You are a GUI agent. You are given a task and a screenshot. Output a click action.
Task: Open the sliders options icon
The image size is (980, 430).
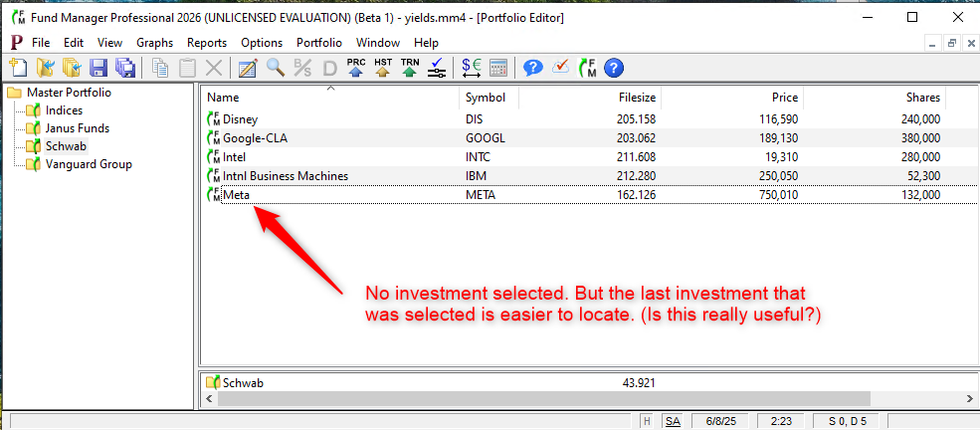click(436, 68)
